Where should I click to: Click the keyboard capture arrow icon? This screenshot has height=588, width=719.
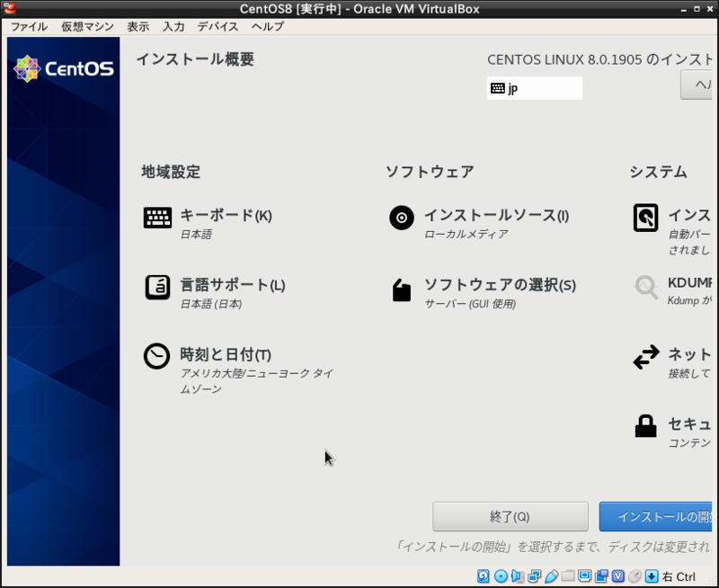(x=652, y=576)
